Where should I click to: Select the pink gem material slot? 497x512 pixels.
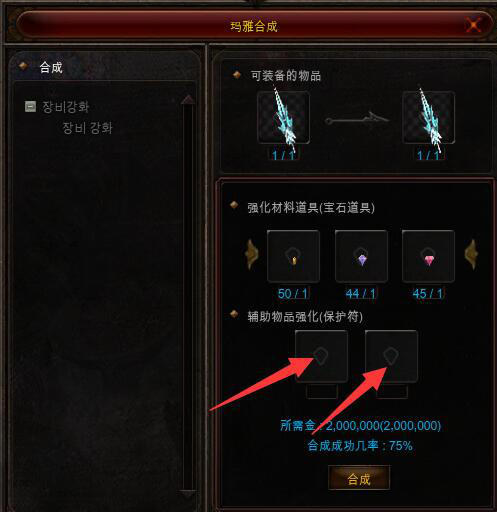point(428,256)
